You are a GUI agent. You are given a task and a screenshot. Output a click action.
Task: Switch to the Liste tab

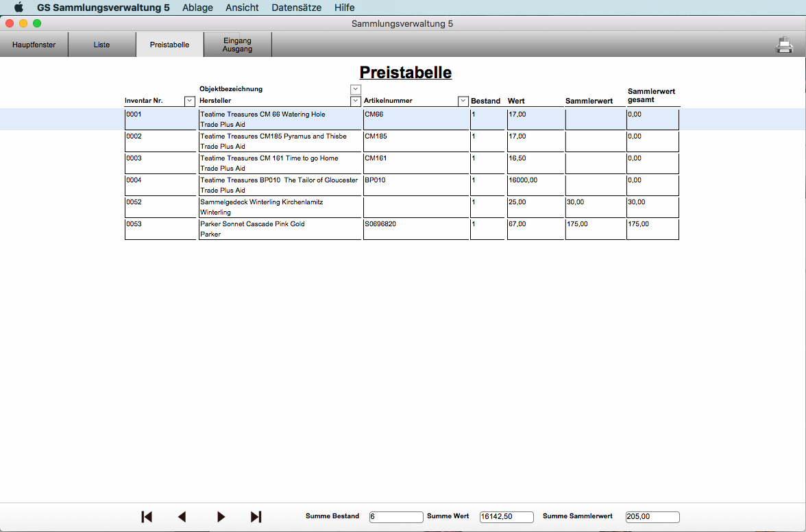point(101,45)
